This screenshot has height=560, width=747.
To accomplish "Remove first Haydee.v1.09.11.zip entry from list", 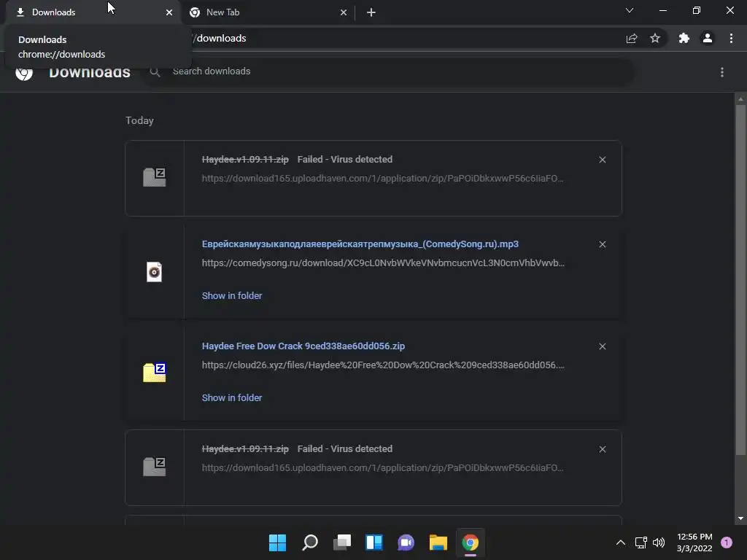I will point(602,160).
